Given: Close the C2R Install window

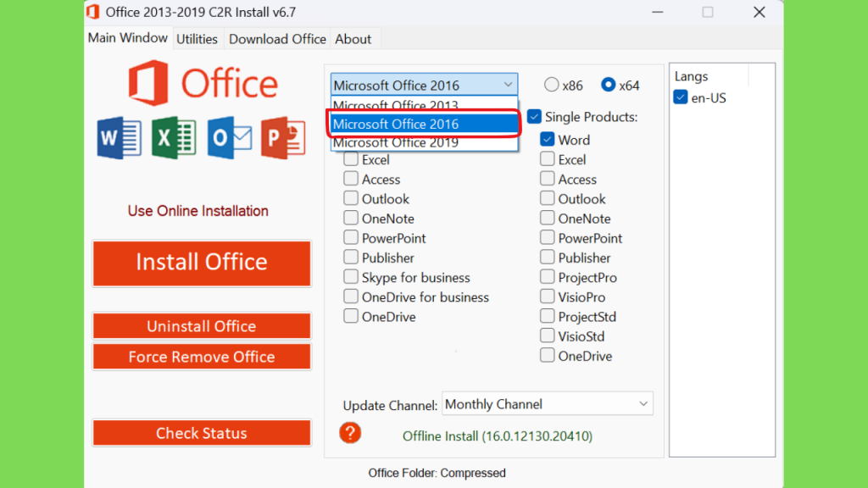Looking at the screenshot, I should [759, 12].
